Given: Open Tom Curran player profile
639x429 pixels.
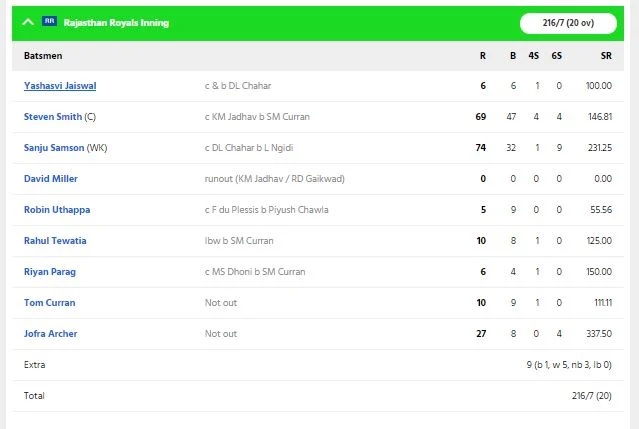Looking at the screenshot, I should pyautogui.click(x=49, y=303).
